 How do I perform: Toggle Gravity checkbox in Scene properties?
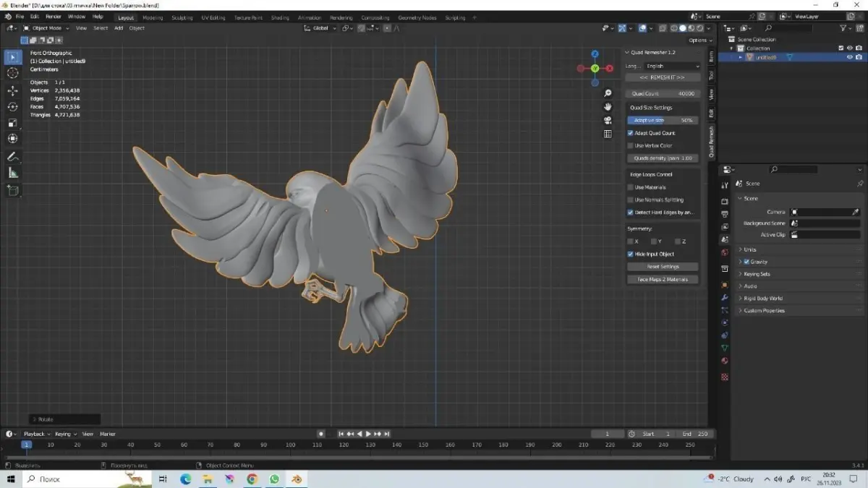pyautogui.click(x=746, y=262)
